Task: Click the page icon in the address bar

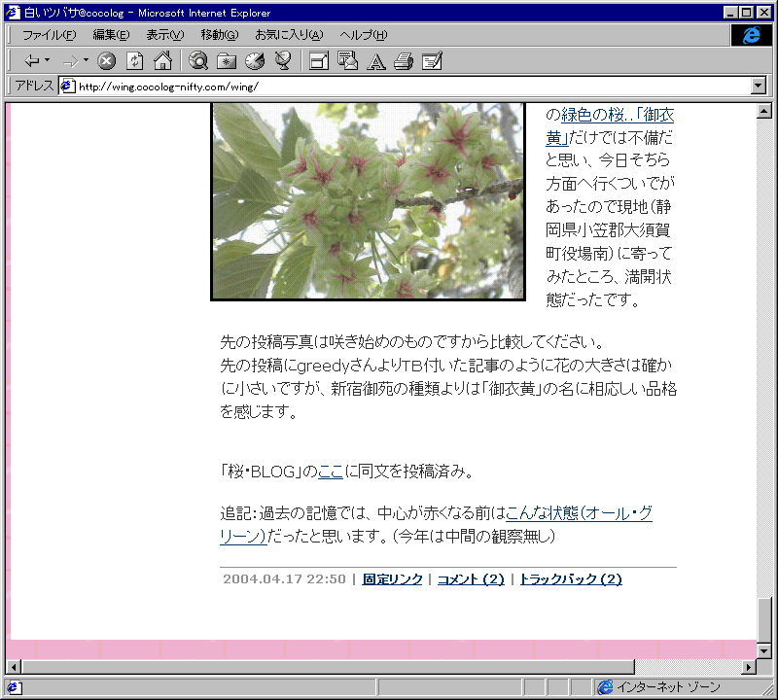Action: [67, 87]
